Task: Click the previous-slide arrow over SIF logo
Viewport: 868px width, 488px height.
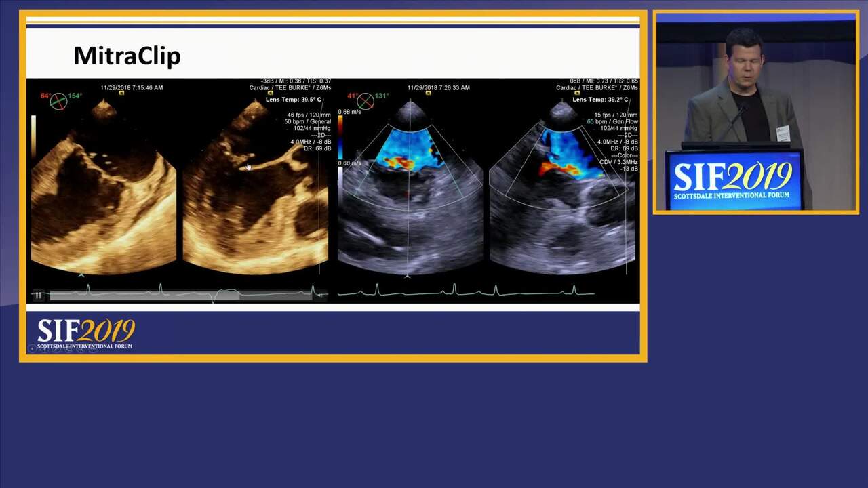Action: (x=33, y=349)
